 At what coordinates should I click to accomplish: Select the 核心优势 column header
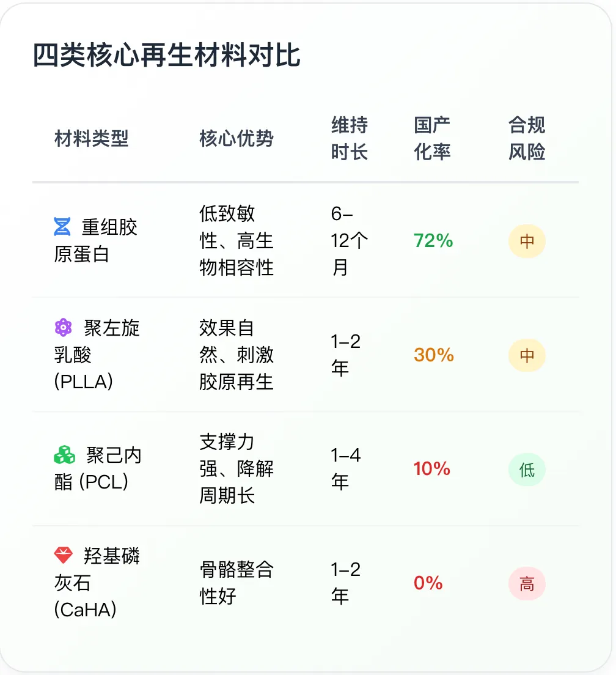click(236, 139)
